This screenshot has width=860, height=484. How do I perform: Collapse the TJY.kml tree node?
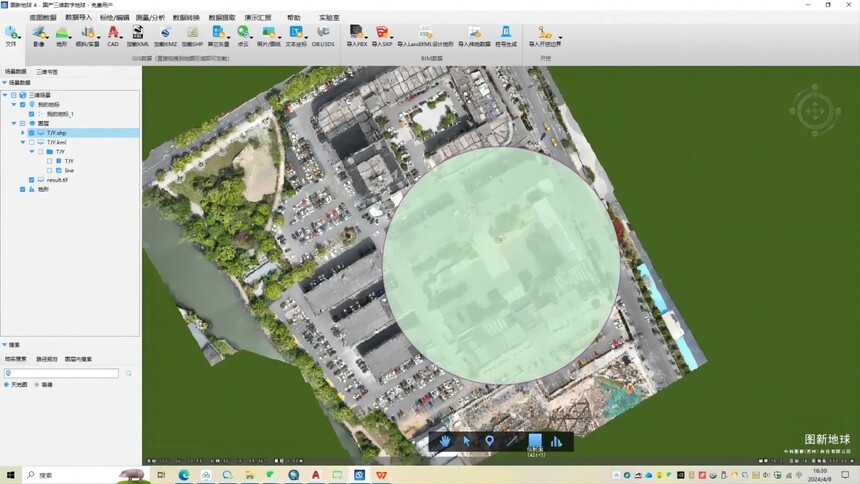22,142
